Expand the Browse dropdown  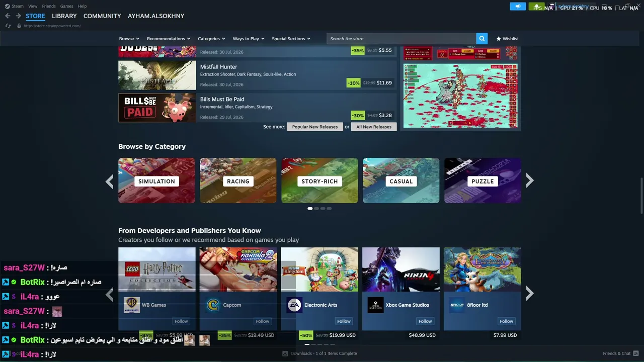pyautogui.click(x=129, y=39)
